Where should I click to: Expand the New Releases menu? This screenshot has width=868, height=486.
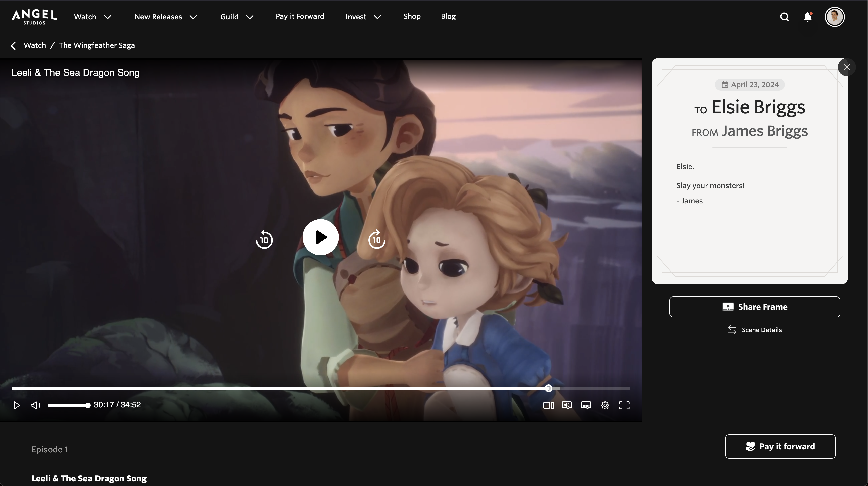[x=165, y=17]
